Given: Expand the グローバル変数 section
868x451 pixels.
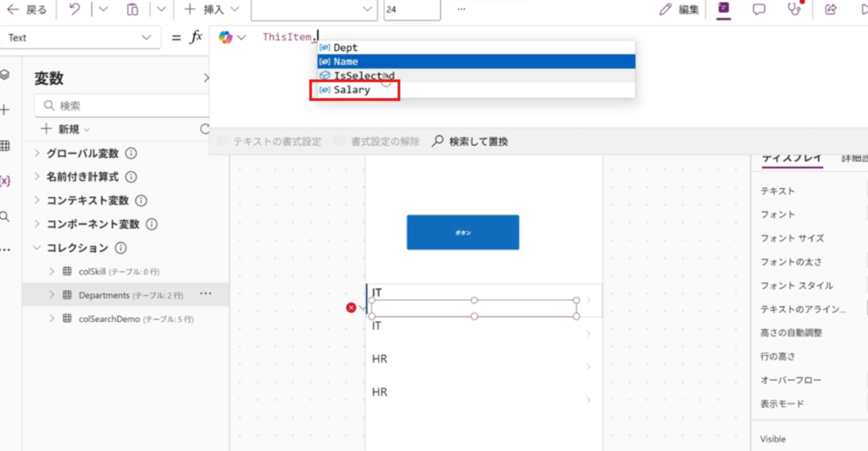Looking at the screenshot, I should pyautogui.click(x=37, y=153).
